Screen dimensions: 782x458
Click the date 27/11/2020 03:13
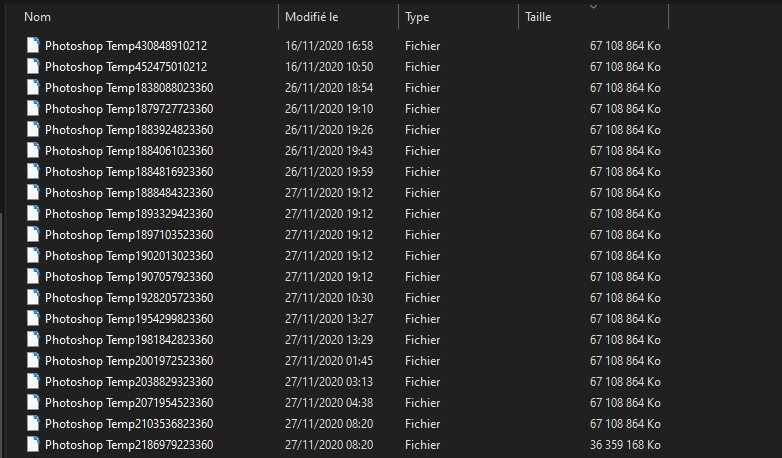(x=329, y=382)
